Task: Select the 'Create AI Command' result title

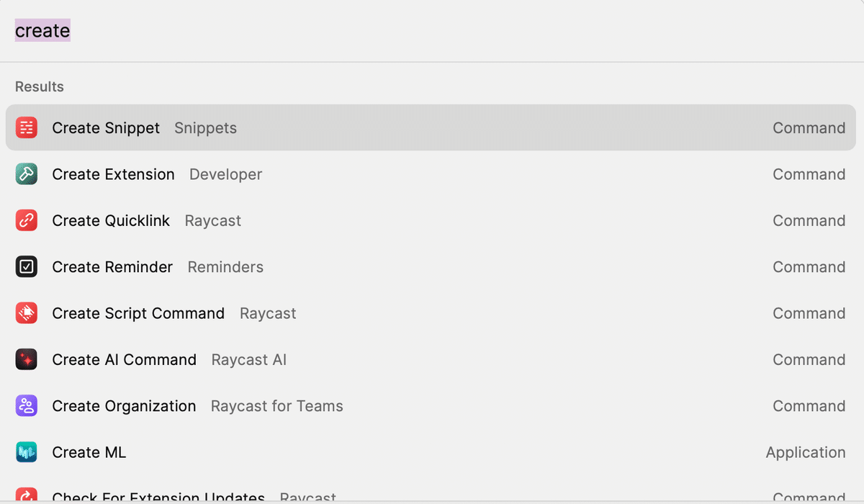Action: click(x=124, y=360)
